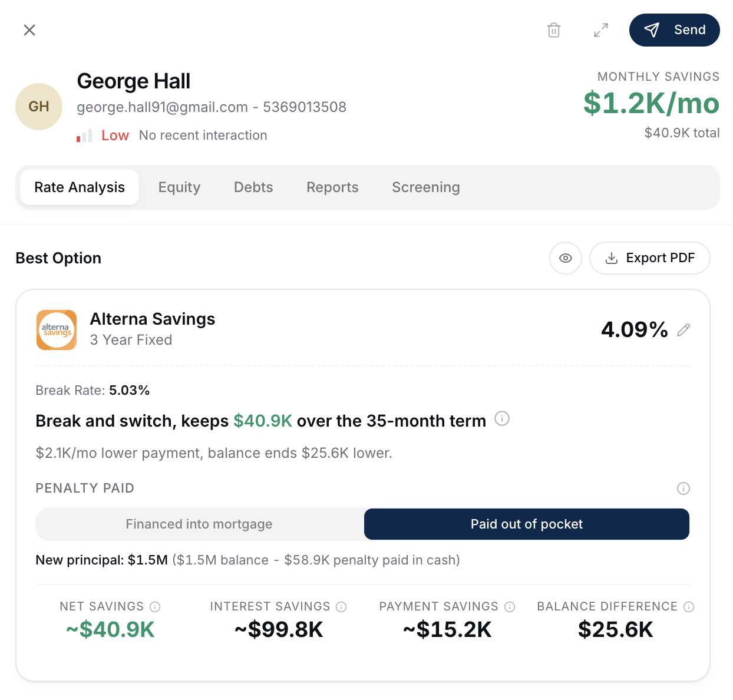Click the Alterna Savings logo

[57, 330]
